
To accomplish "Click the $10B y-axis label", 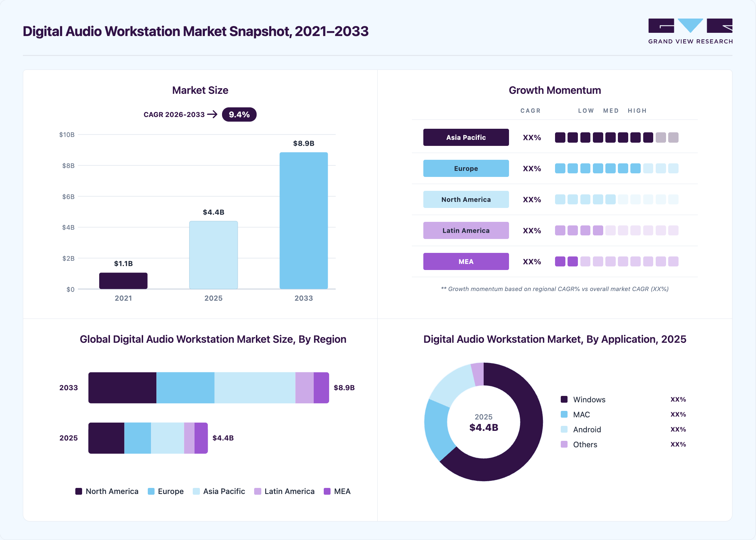I will (x=67, y=134).
